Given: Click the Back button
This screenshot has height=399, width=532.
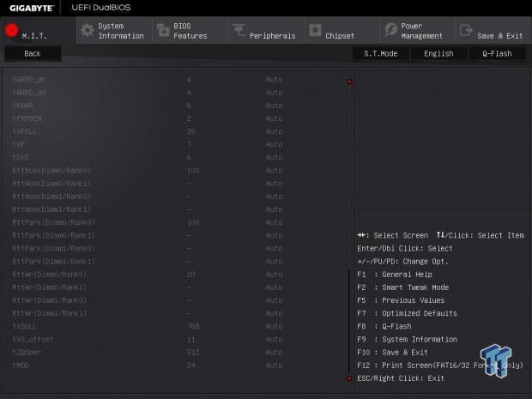Looking at the screenshot, I should [x=33, y=53].
